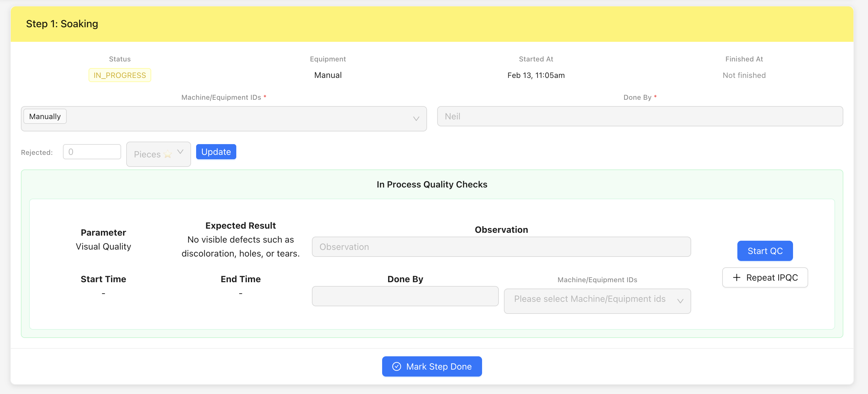Click the IN_PROGRESS status badge
The height and width of the screenshot is (394, 868).
(120, 75)
